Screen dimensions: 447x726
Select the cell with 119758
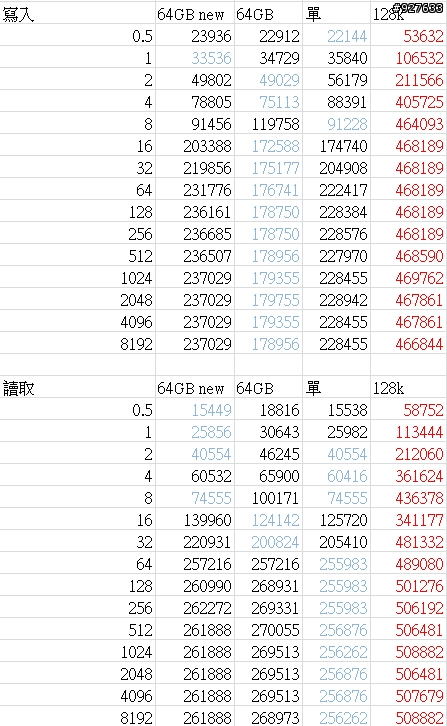tap(268, 124)
